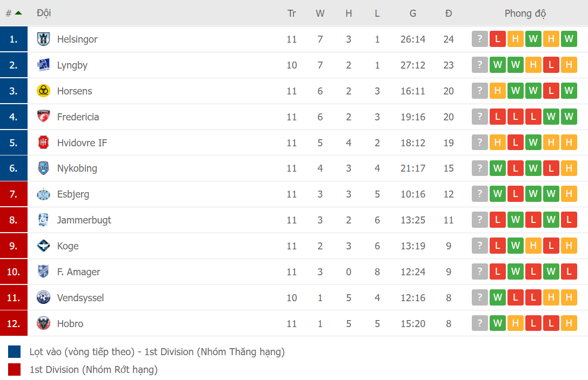Screen dimensions: 588x380
Task: Click the Helsingor team crest icon
Action: (x=43, y=39)
